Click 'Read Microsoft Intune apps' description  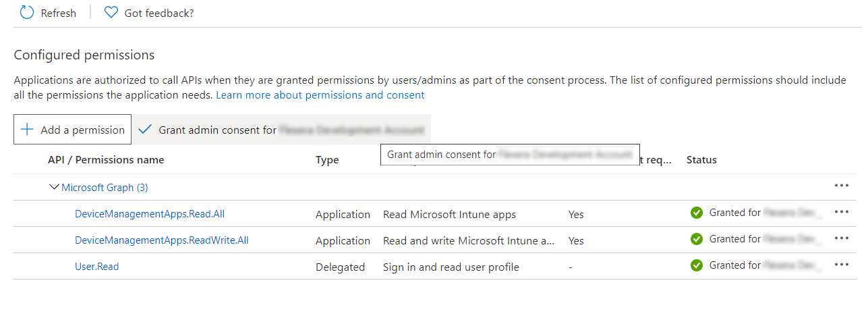449,215
